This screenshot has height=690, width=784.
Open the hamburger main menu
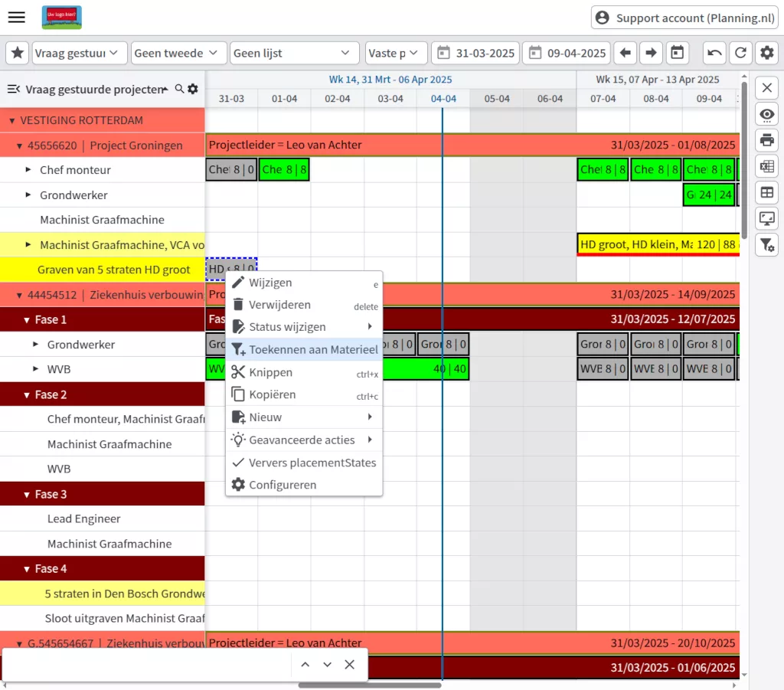pyautogui.click(x=17, y=18)
